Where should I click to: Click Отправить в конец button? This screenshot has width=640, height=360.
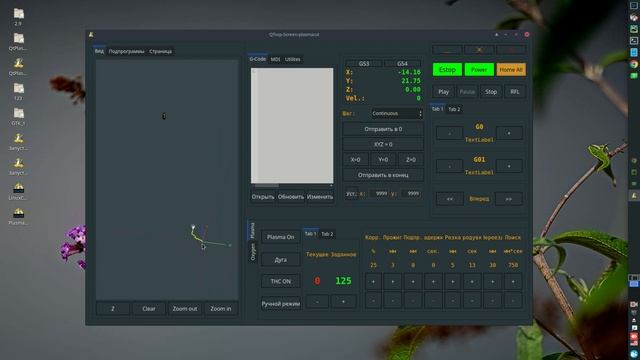tap(383, 175)
